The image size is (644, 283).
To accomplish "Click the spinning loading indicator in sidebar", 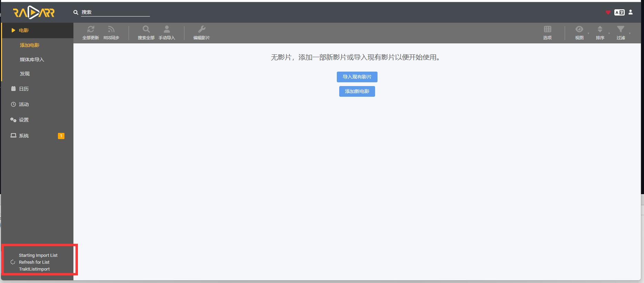I will tap(13, 262).
